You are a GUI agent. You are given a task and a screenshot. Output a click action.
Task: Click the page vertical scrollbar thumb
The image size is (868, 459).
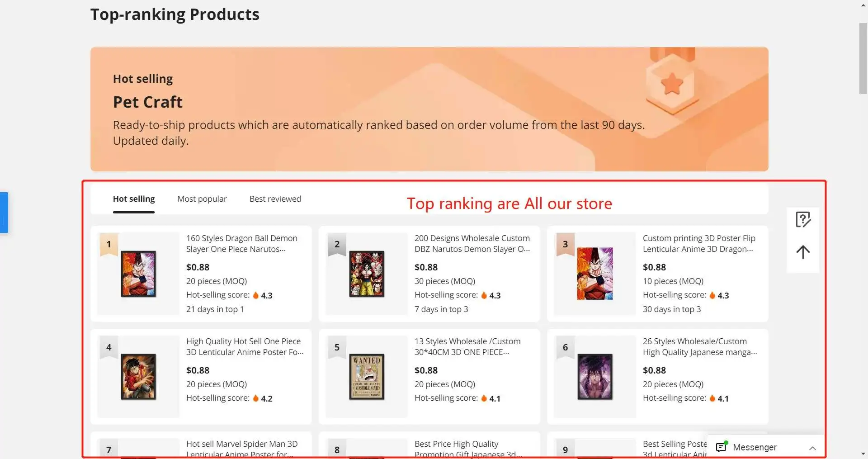[863, 59]
